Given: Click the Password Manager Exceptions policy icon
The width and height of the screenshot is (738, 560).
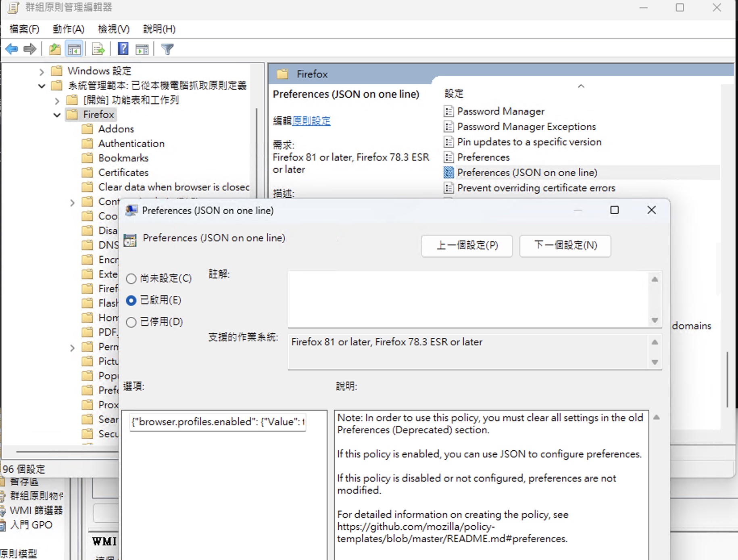Looking at the screenshot, I should pos(448,126).
